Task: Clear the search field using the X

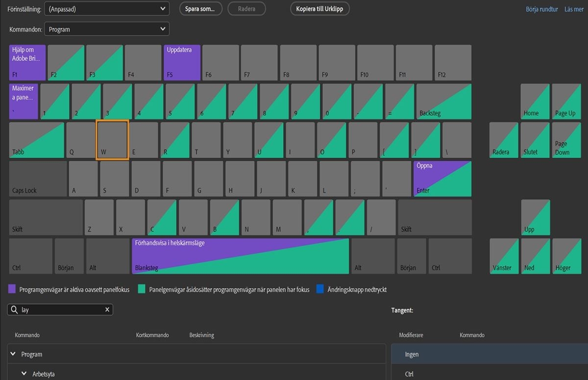Action: [x=107, y=309]
